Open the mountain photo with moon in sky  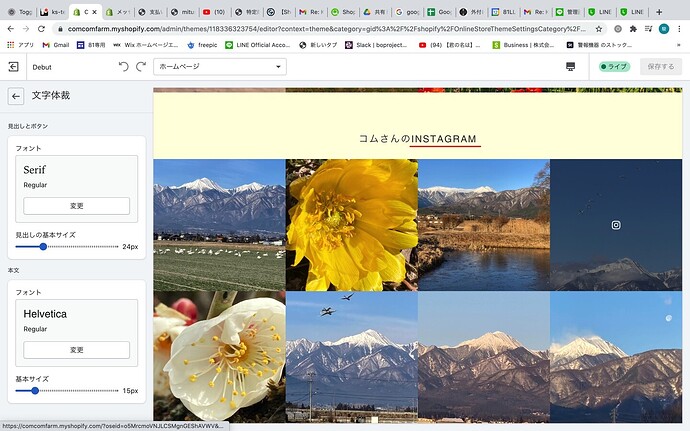tap(616, 357)
